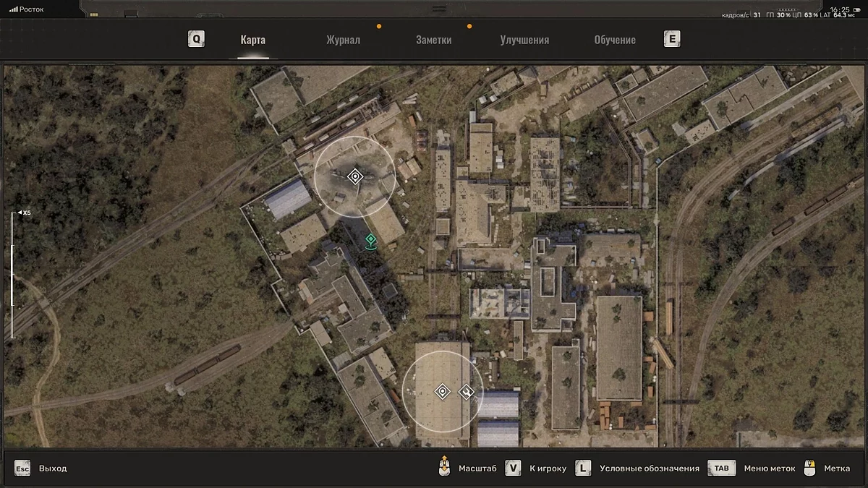Click the mouse icon beside Метка
868x488 pixels.
(x=809, y=468)
